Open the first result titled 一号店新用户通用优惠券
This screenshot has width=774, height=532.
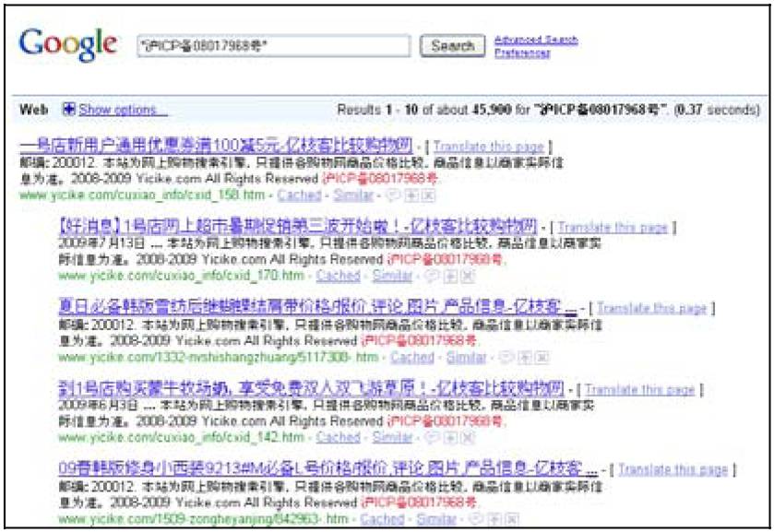[x=216, y=146]
